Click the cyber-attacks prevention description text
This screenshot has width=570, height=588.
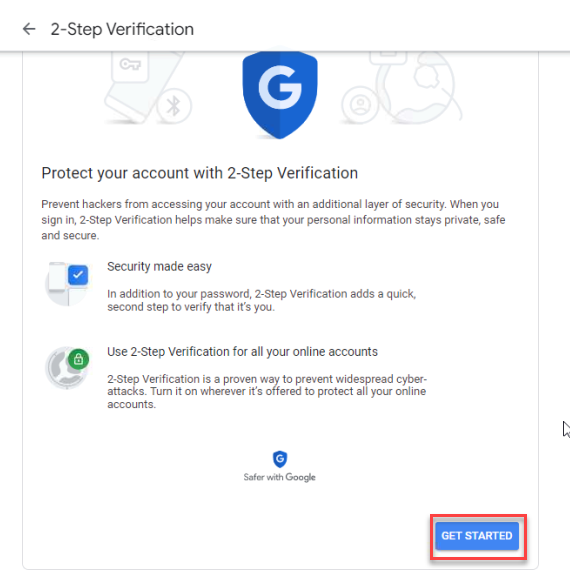[267, 392]
